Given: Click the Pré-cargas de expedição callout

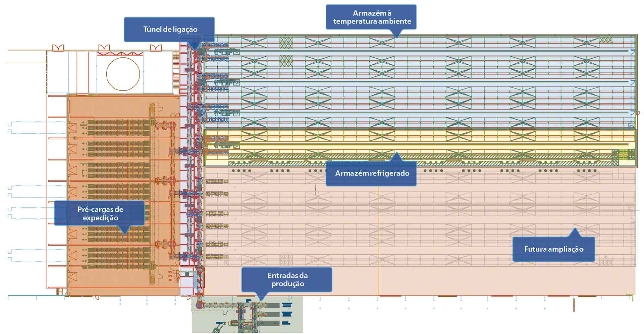Looking at the screenshot, I should tap(100, 213).
